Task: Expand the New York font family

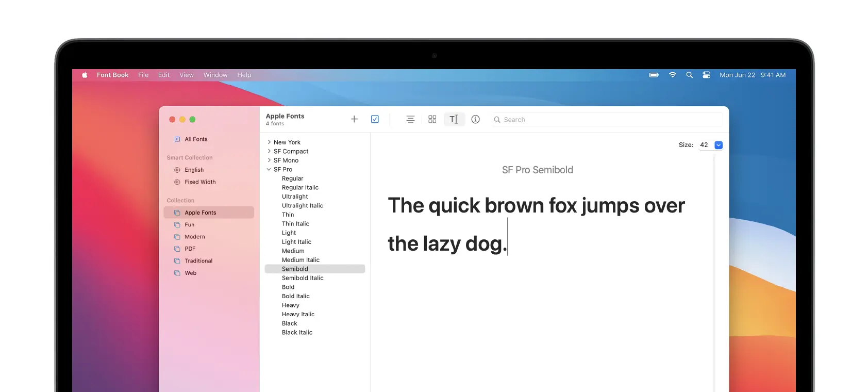Action: (x=269, y=142)
